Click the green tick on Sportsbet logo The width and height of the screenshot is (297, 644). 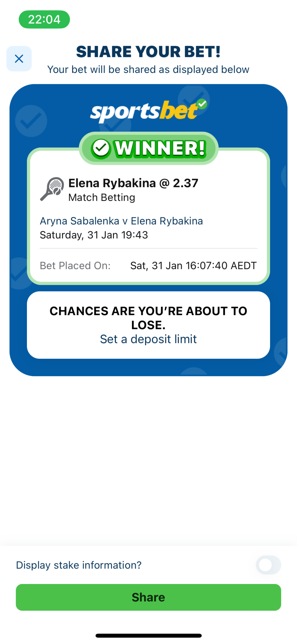tap(202, 104)
